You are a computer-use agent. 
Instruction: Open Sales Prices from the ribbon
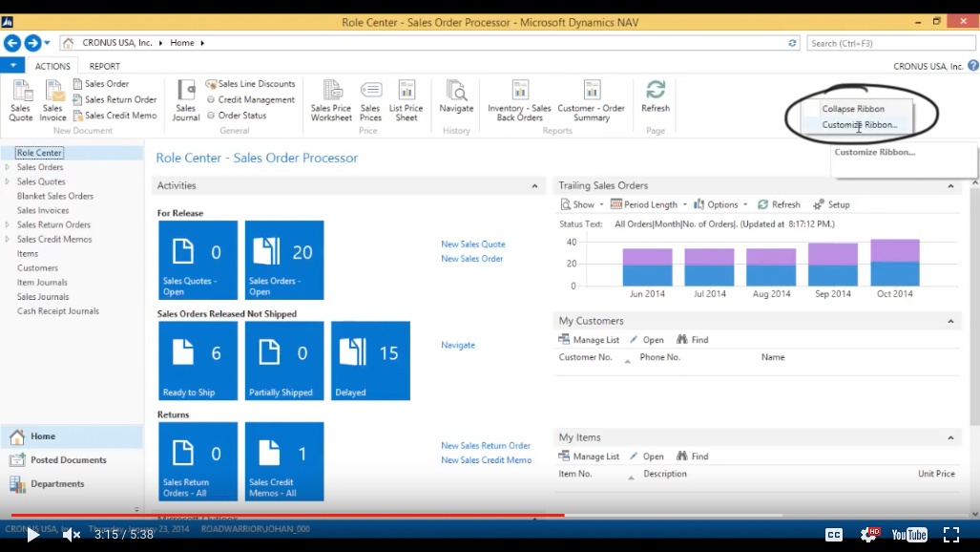coord(370,100)
